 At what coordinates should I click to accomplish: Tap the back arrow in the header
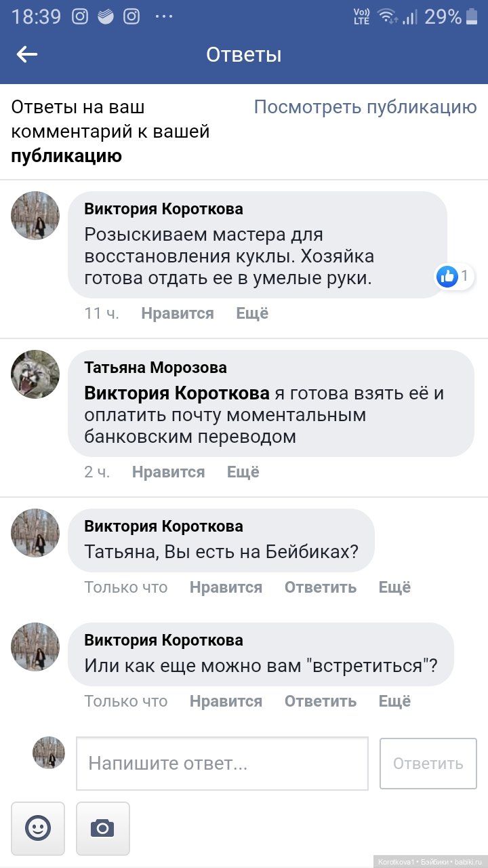(x=27, y=54)
